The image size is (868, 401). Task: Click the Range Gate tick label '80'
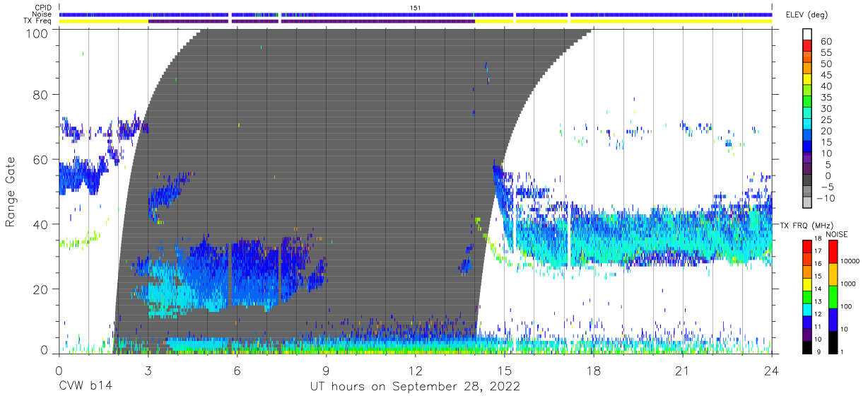42,95
